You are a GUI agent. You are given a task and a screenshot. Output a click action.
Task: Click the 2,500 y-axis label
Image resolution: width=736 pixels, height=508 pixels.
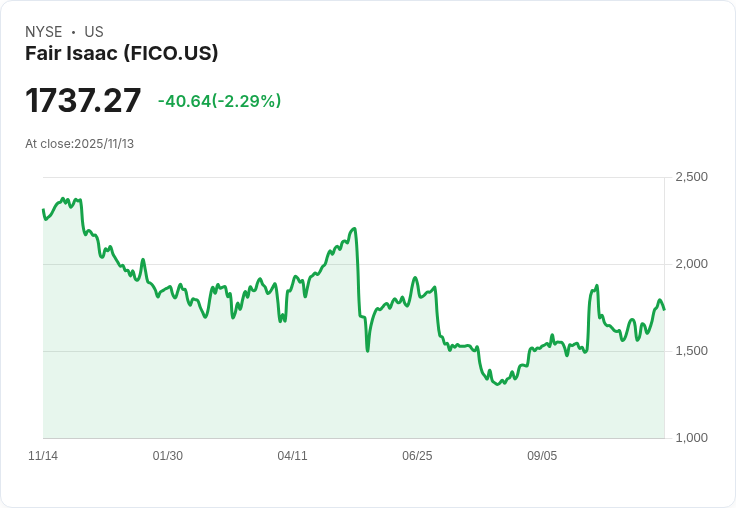tap(691, 177)
